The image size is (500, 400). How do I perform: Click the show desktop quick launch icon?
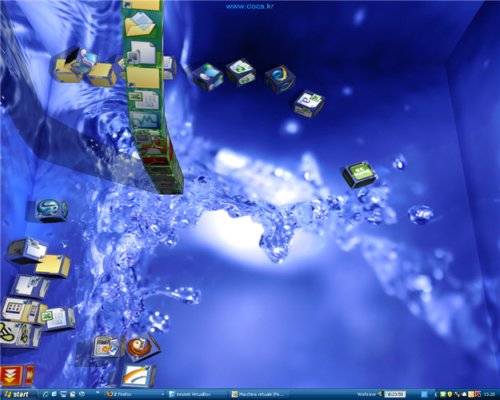pyautogui.click(x=63, y=394)
